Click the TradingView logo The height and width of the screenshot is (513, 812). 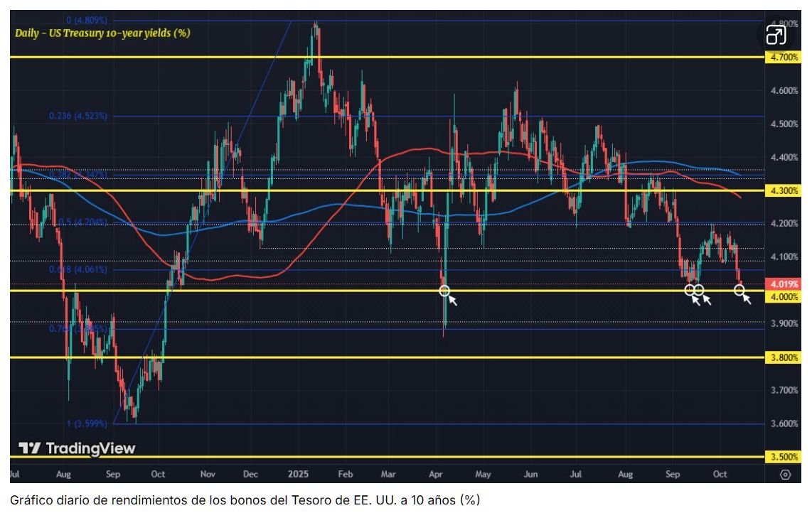coord(77,448)
